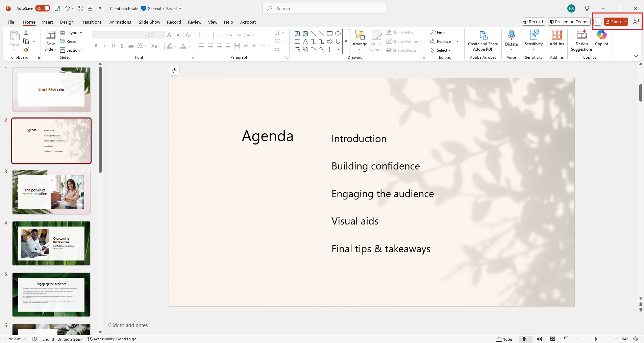This screenshot has height=343, width=644.
Task: Switch to the Insert tab
Action: tap(48, 22)
